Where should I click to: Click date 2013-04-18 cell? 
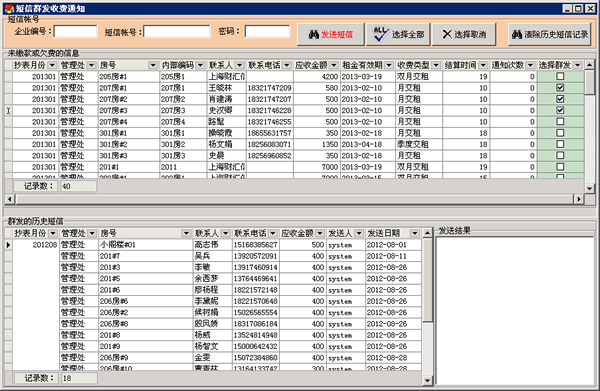coord(367,144)
